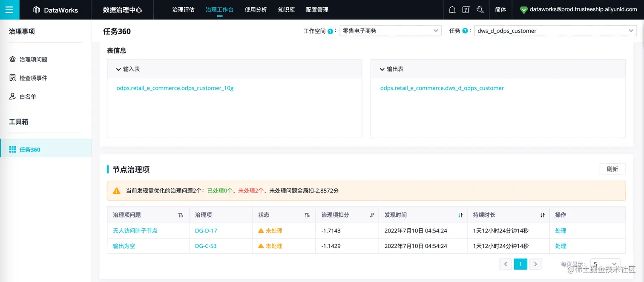Viewport: 644px width, 282px height.
Task: Click warning icon in DG-D-17 row
Action: (x=261, y=230)
